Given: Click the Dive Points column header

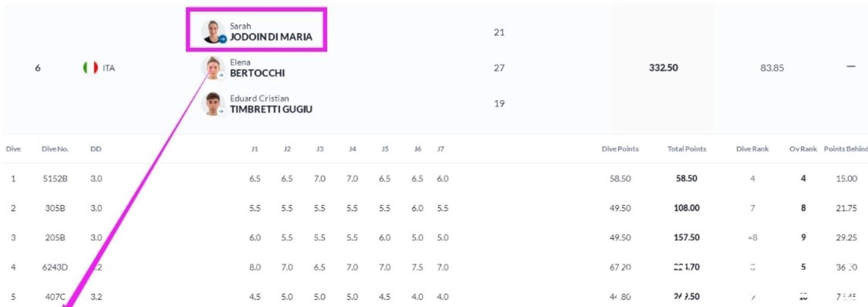Looking at the screenshot, I should coord(620,149).
